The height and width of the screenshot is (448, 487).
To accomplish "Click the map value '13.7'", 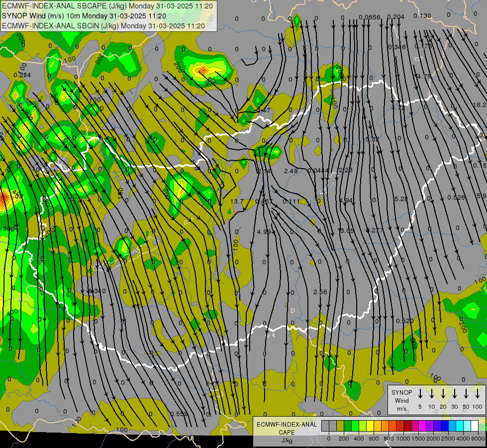I will 237,202.
